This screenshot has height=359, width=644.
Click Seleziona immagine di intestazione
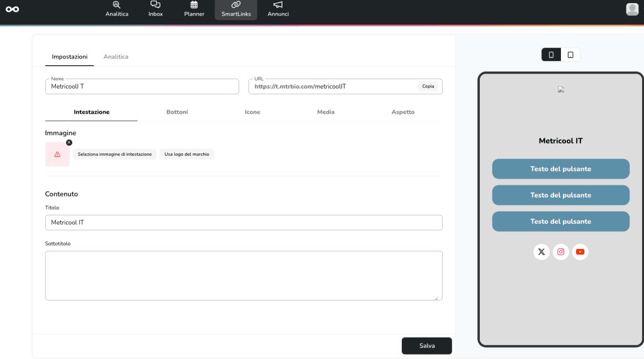tap(114, 154)
